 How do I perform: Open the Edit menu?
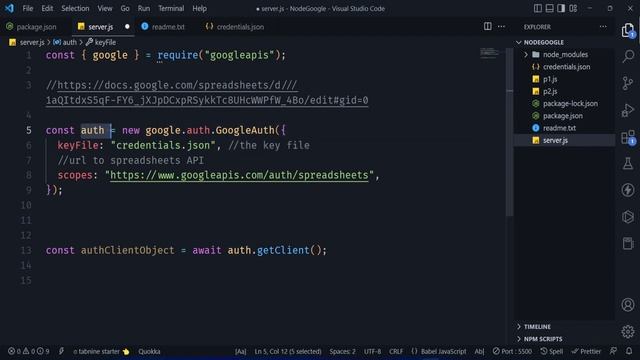(47, 8)
